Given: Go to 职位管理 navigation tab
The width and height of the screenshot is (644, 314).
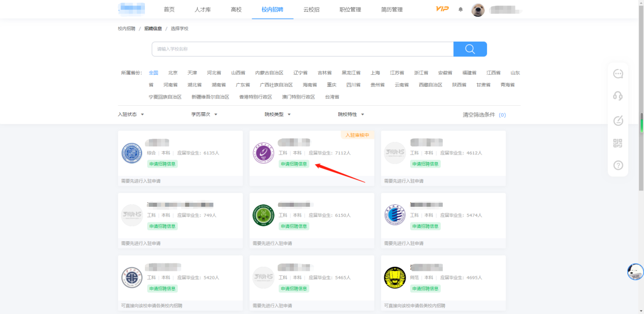Looking at the screenshot, I should (350, 10).
